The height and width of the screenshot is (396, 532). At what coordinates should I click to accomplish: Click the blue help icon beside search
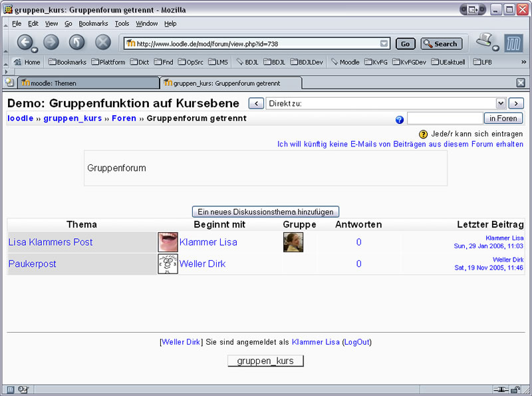(x=400, y=120)
